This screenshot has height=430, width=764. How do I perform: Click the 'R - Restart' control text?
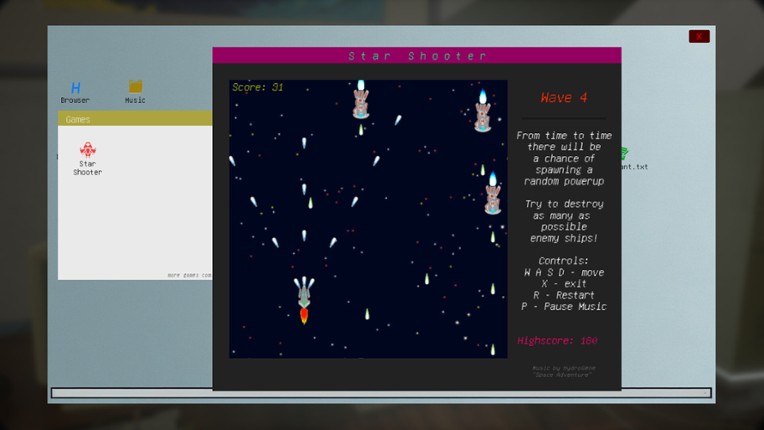tap(564, 295)
